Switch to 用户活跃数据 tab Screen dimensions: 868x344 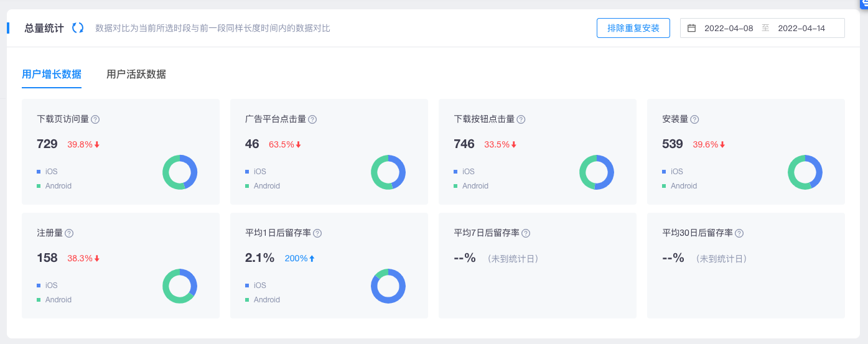pyautogui.click(x=136, y=75)
